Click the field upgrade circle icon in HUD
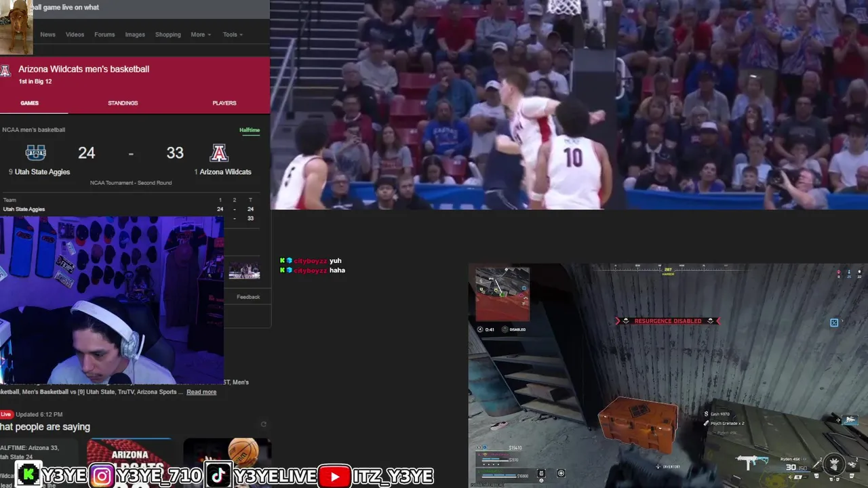 pyautogui.click(x=833, y=463)
